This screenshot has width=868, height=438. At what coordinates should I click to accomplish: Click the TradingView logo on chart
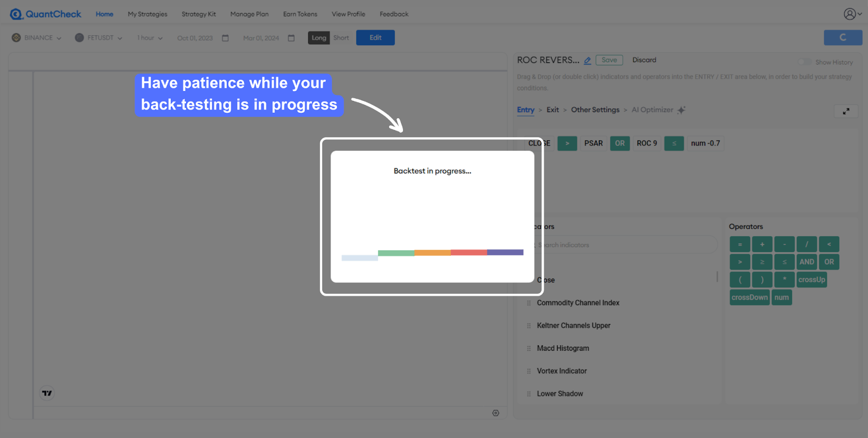tap(47, 393)
